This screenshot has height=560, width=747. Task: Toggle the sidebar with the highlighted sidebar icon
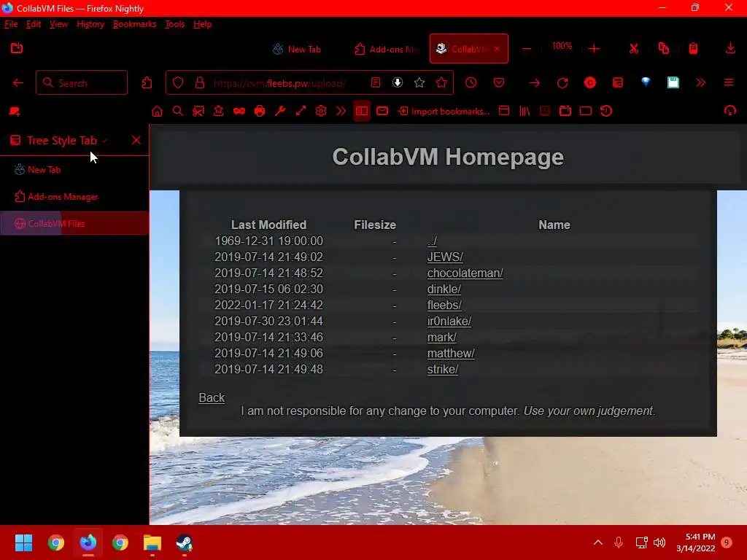[x=362, y=112]
